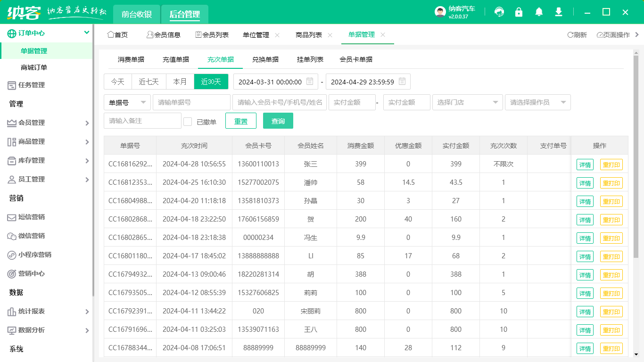
Task: Open the 请选择操作员 operator dropdown
Action: point(538,102)
